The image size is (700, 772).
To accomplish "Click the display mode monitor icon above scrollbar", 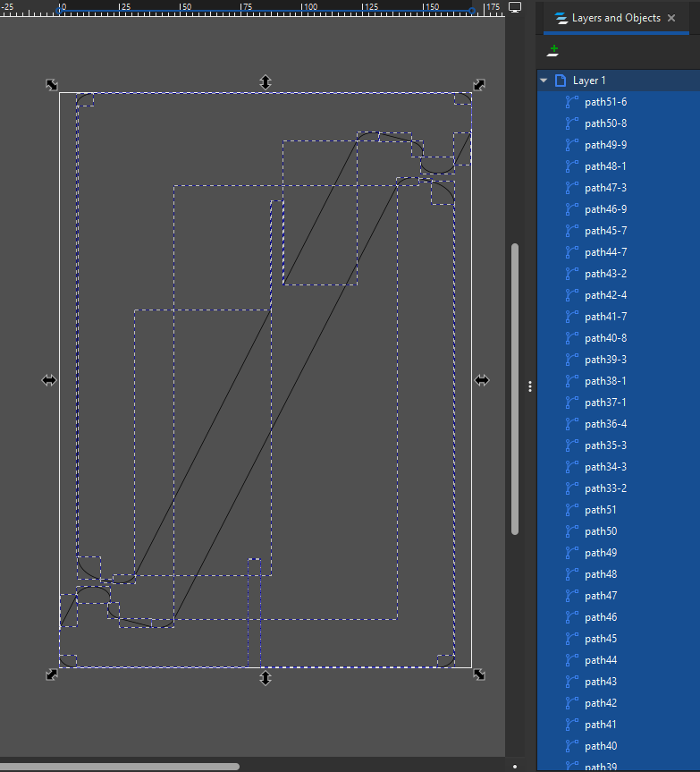I will pos(514,7).
